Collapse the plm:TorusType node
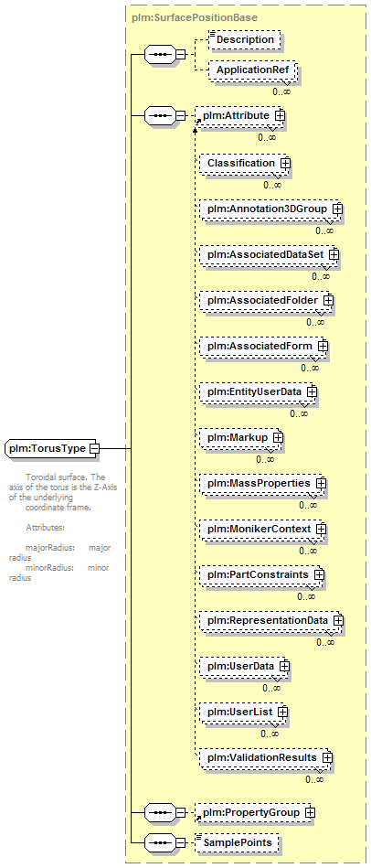 (x=94, y=448)
